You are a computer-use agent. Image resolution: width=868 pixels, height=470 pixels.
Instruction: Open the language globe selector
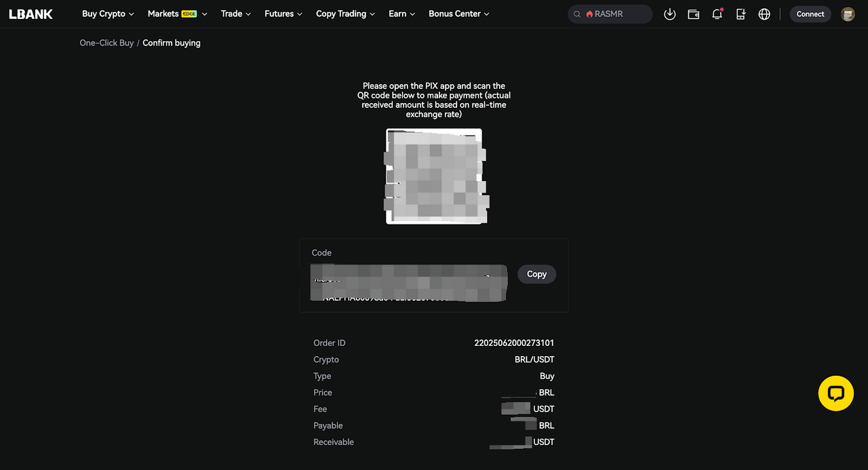(764, 14)
